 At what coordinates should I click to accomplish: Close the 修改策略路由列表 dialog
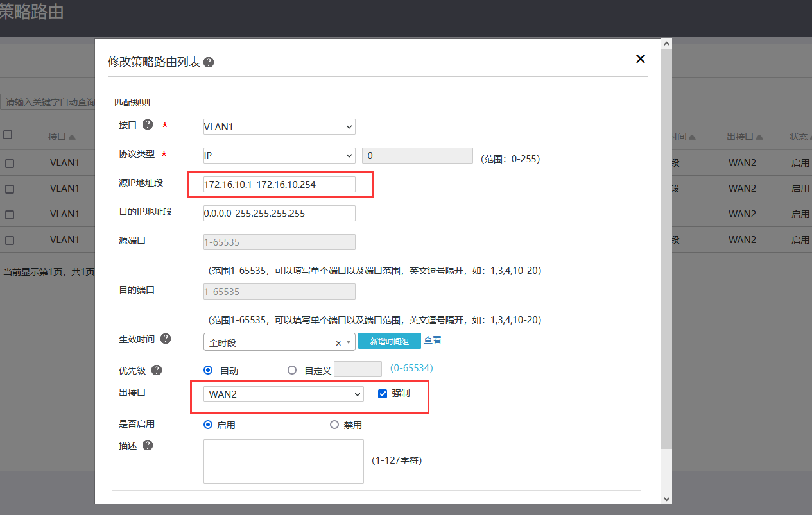tap(640, 59)
